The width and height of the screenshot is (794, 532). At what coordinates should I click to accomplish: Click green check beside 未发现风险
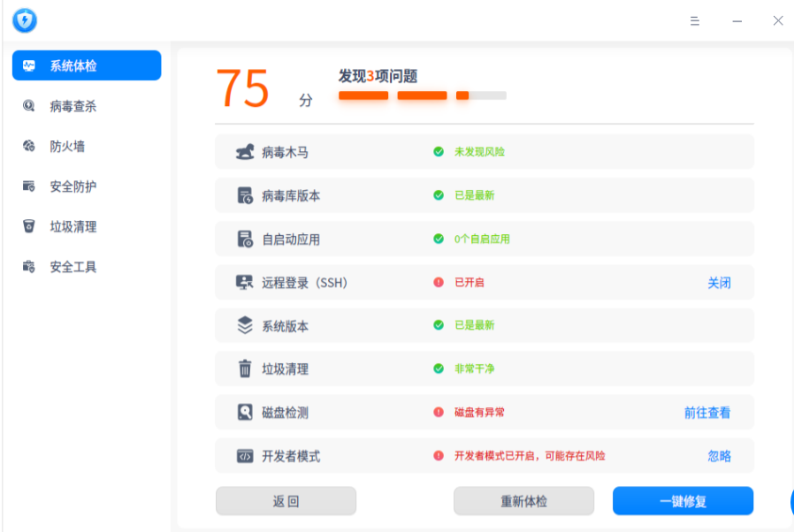click(439, 151)
